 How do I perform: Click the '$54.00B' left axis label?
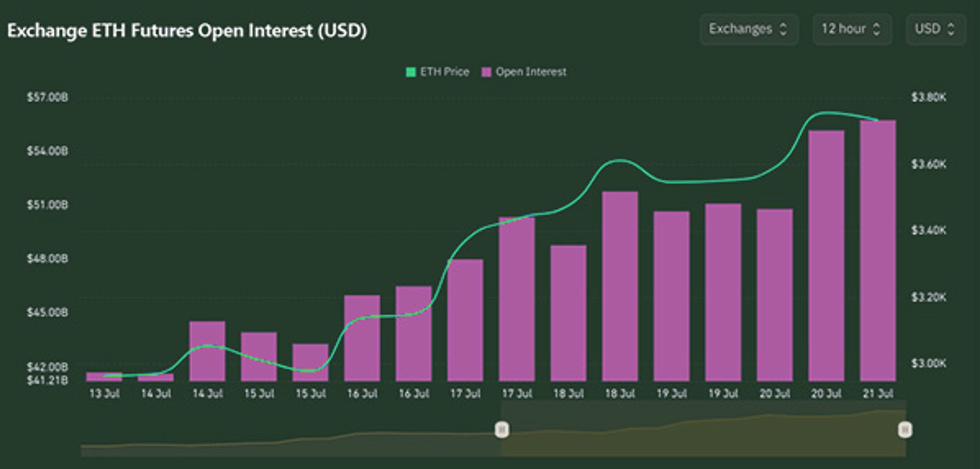(x=47, y=151)
